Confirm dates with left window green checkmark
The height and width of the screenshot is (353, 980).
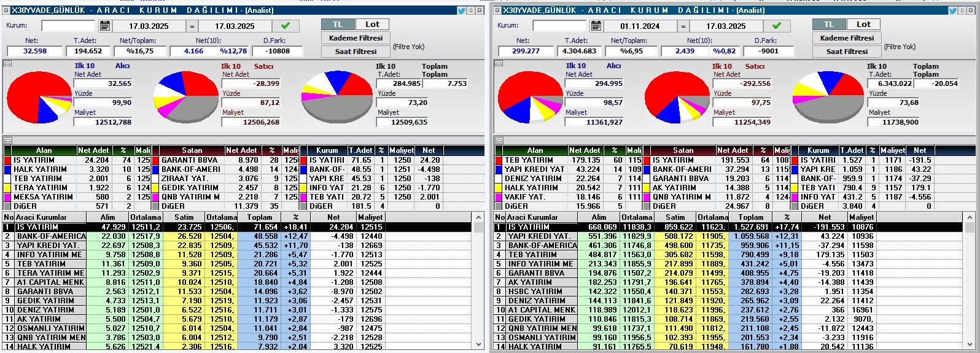coord(286,26)
